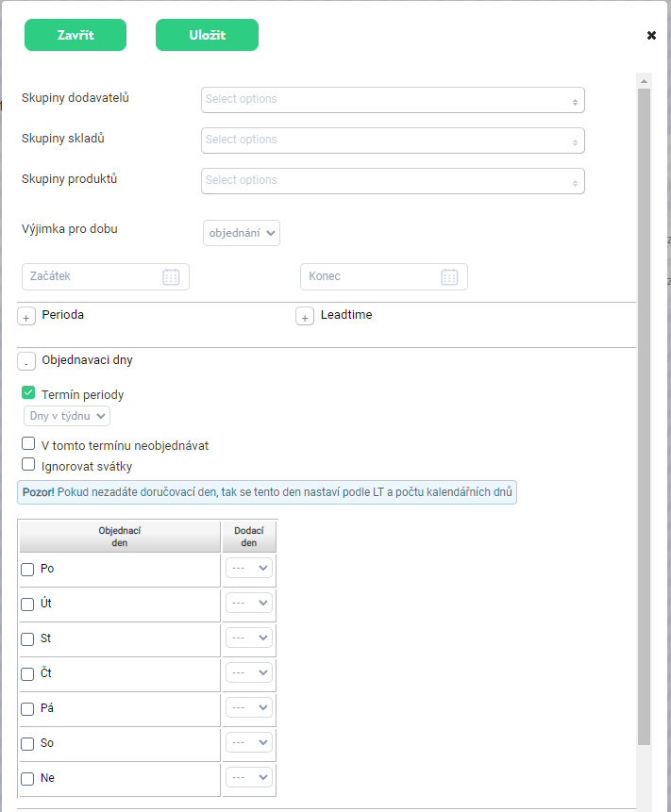Open the Dny v týdnu dropdown
Screen dimensions: 671x812
click(67, 416)
